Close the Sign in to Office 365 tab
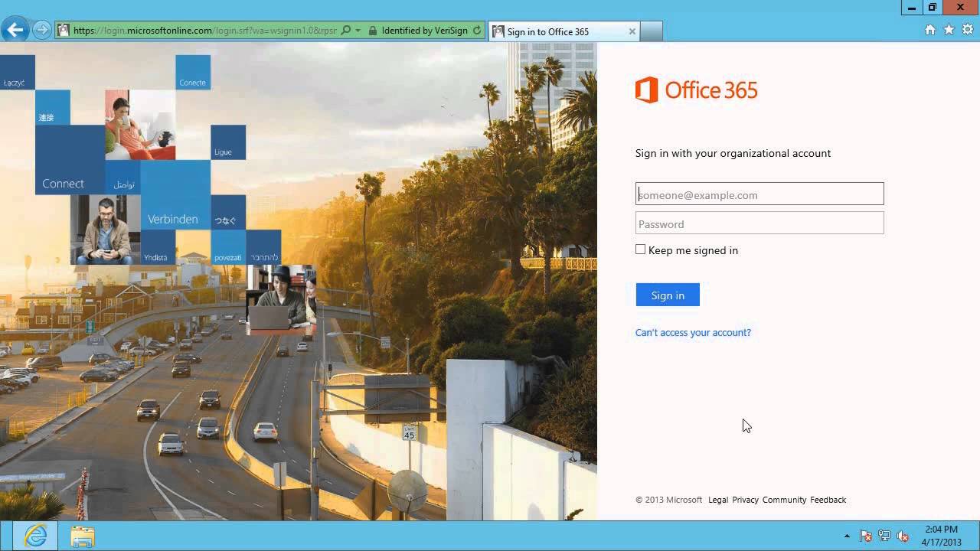Viewport: 980px width, 551px height. pos(632,31)
